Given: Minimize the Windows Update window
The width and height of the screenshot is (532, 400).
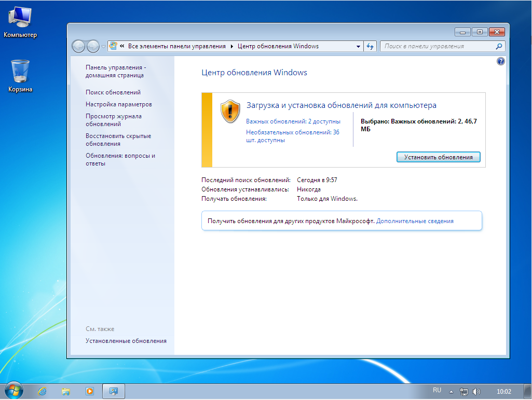Looking at the screenshot, I should [462, 32].
